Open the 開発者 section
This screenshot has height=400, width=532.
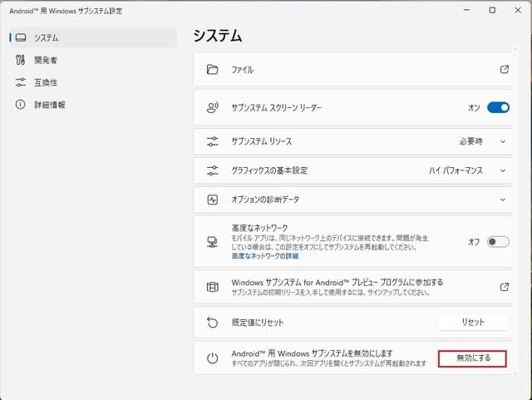tap(92, 60)
